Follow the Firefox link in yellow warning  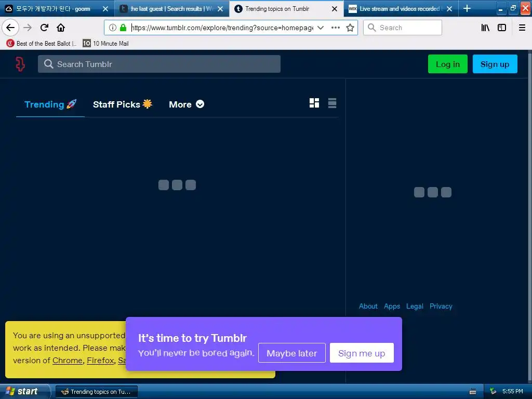click(x=100, y=361)
